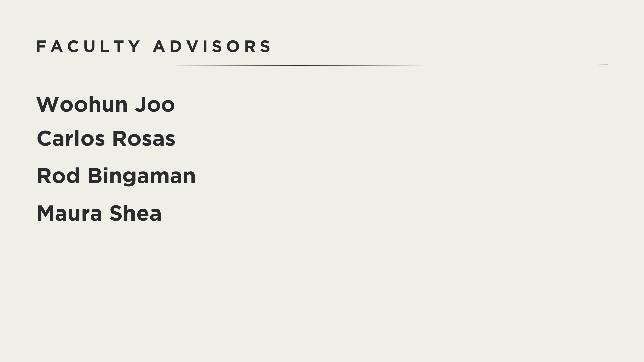644x362 pixels.
Task: Click the first name Maura
Action: tap(69, 214)
